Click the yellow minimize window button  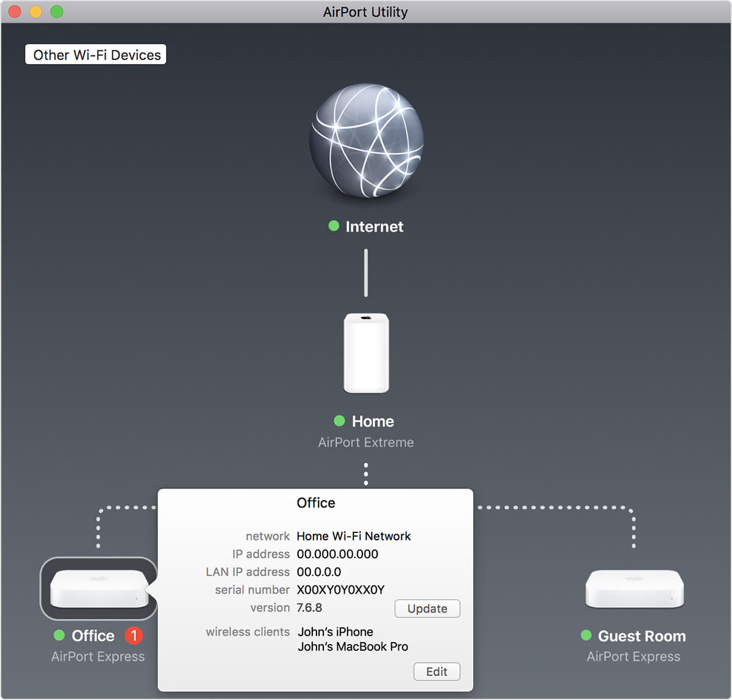click(x=36, y=12)
